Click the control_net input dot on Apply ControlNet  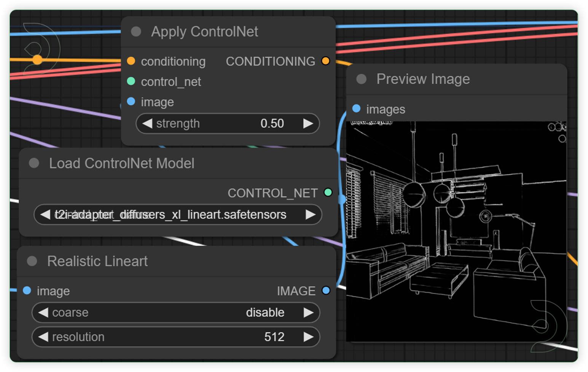[131, 81]
